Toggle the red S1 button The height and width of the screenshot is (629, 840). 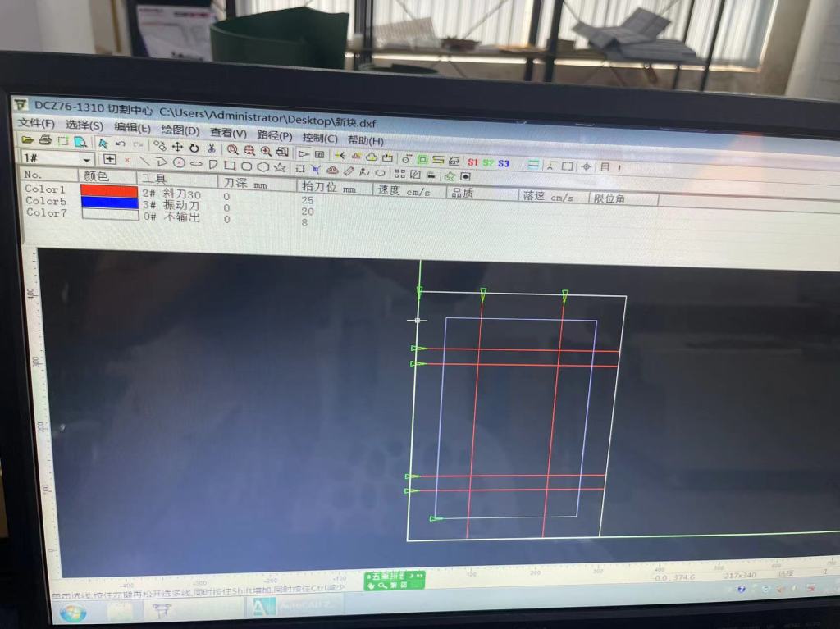coord(472,162)
